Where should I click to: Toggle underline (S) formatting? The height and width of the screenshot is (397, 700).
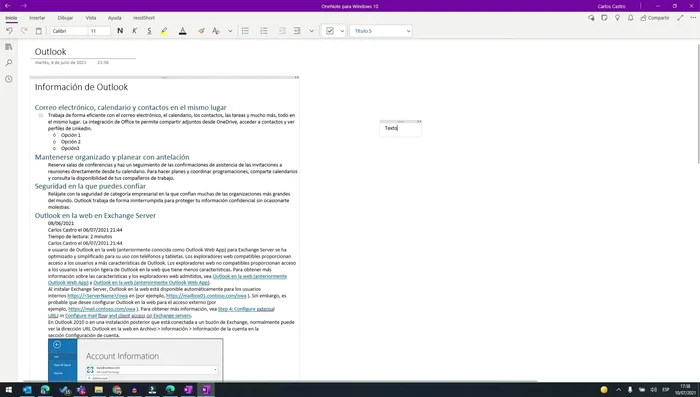(149, 31)
